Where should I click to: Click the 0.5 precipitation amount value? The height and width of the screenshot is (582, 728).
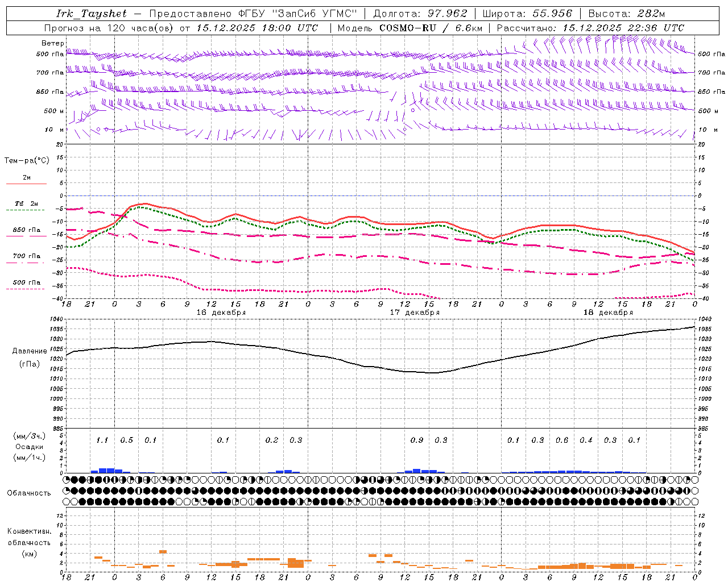126,440
